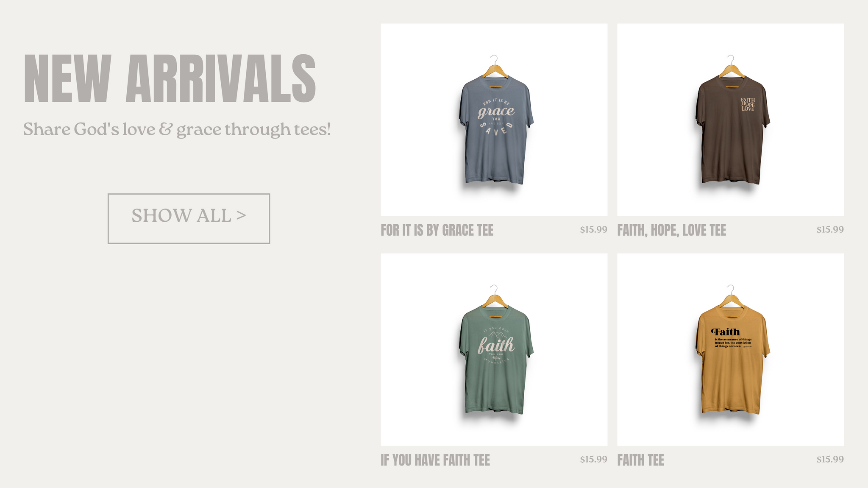Click the price of If You Have Faith tee

593,459
